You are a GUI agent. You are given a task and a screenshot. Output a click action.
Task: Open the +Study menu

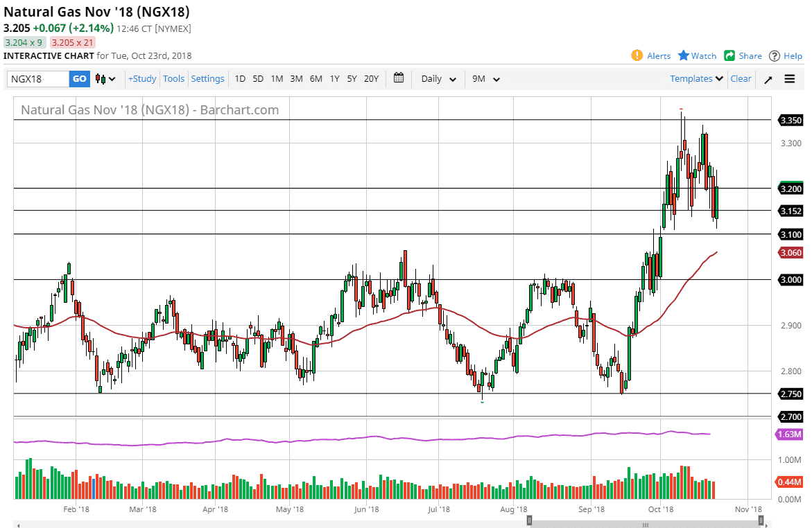coord(142,79)
